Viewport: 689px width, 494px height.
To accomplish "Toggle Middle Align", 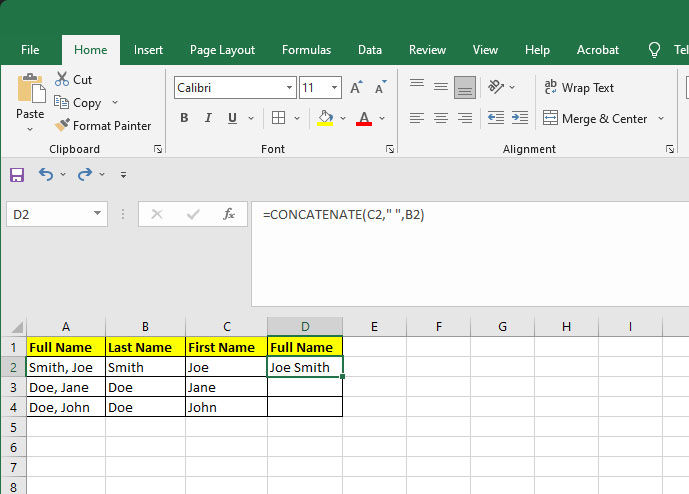I will (x=441, y=87).
